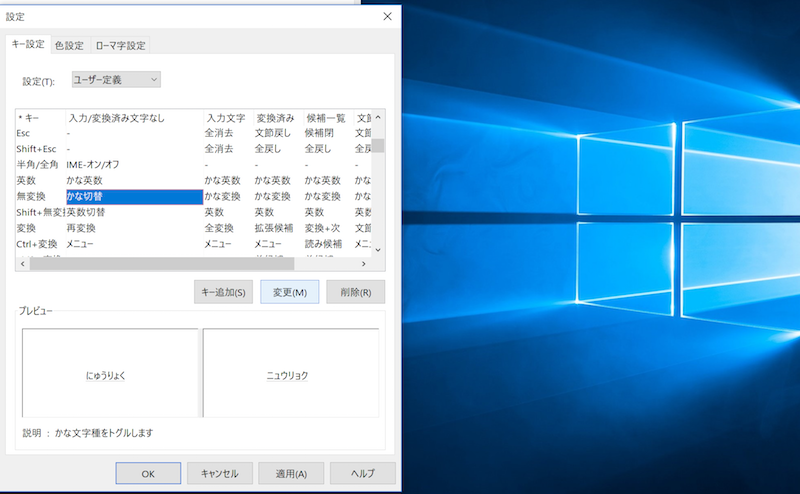This screenshot has height=494, width=800.
Task: Switch to the 色設定 tab
Action: click(69, 45)
